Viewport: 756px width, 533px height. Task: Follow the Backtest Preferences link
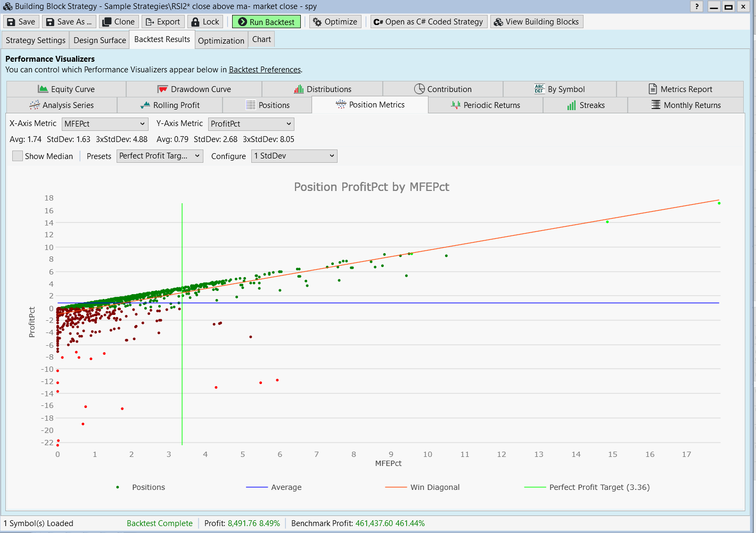(x=265, y=70)
